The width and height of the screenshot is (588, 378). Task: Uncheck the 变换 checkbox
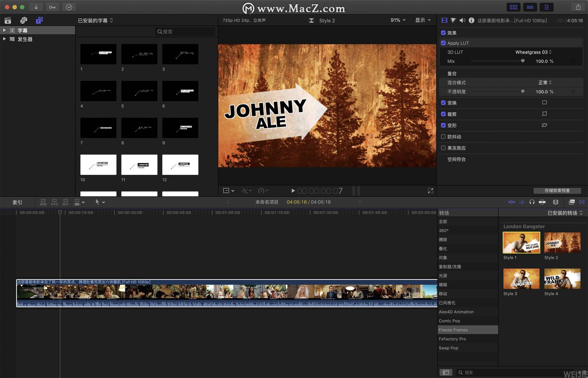point(443,103)
